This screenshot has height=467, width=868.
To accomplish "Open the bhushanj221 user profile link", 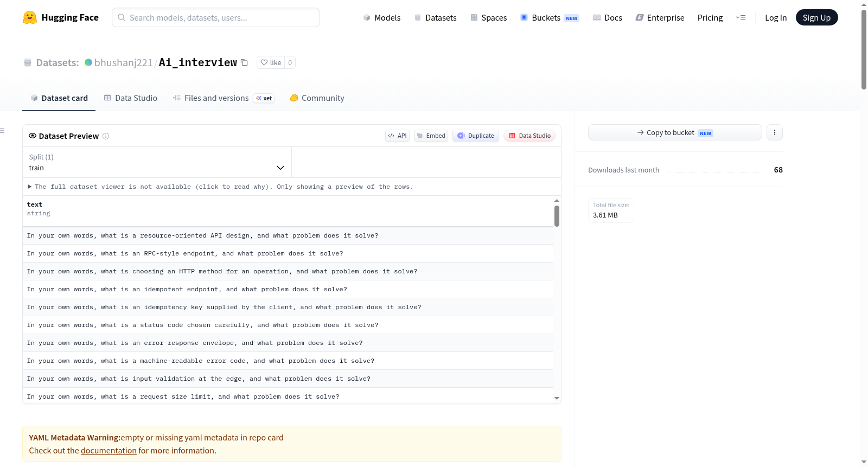I will tap(124, 62).
